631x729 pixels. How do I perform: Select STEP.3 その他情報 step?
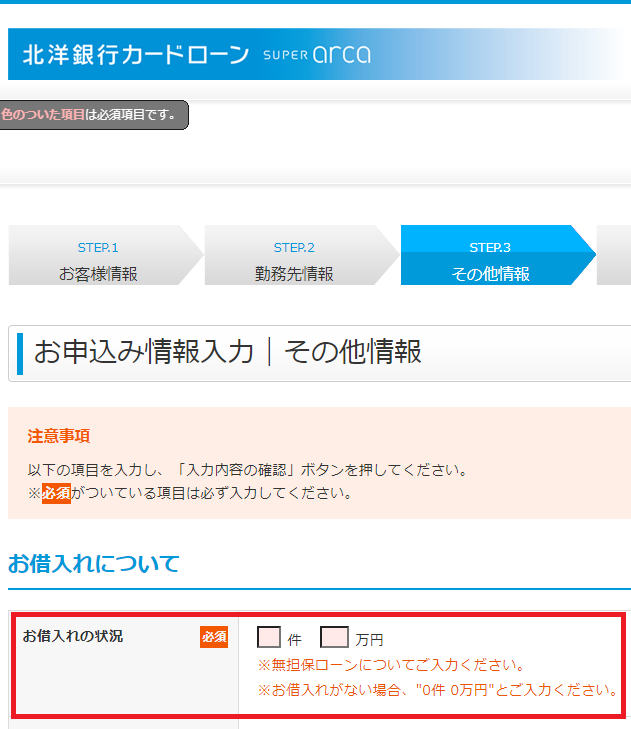pos(498,255)
